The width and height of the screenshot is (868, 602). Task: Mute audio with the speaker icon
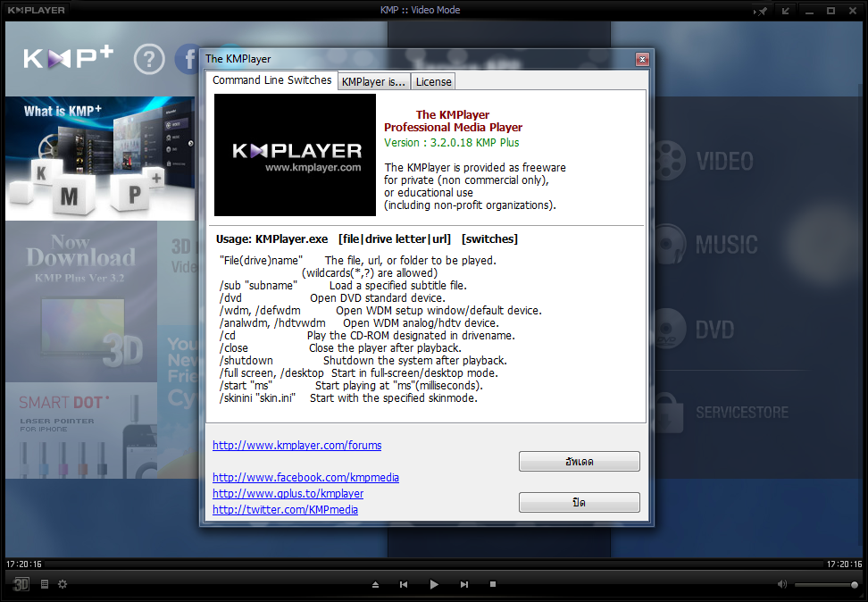tap(782, 584)
